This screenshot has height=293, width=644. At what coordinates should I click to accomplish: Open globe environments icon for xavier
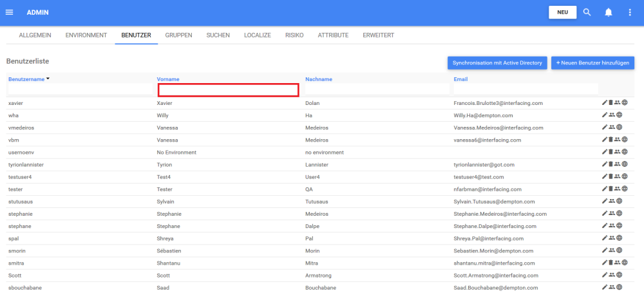tap(625, 103)
